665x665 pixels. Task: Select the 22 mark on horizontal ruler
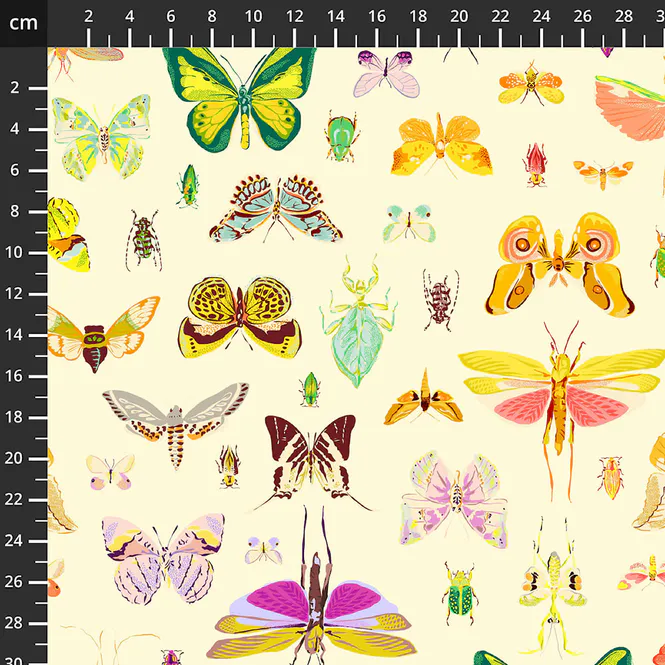click(x=500, y=17)
